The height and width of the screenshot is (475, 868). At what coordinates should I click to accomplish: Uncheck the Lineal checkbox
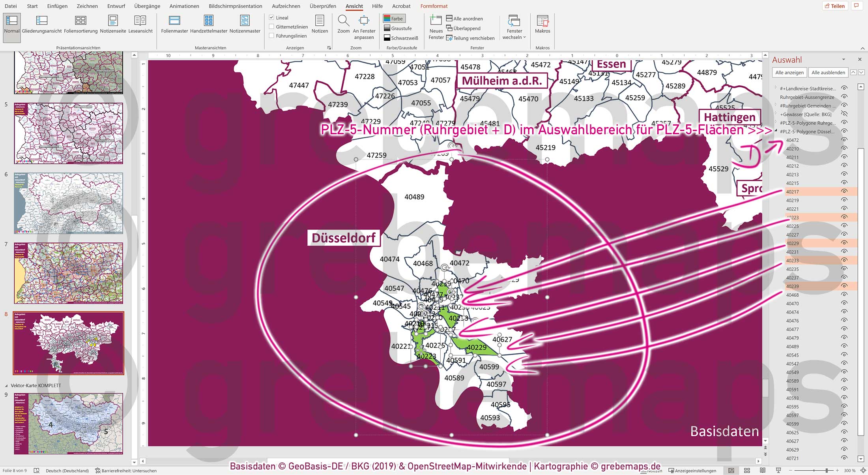coord(271,18)
